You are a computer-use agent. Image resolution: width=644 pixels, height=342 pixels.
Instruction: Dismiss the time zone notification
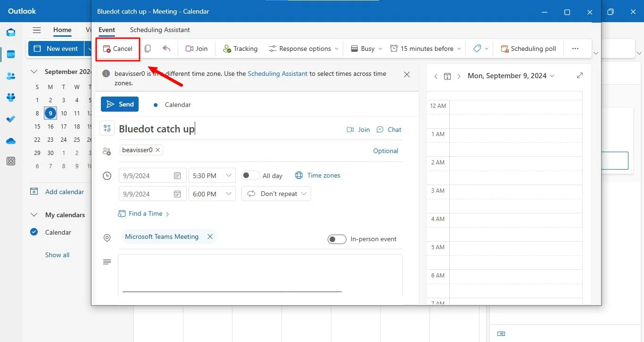click(407, 74)
